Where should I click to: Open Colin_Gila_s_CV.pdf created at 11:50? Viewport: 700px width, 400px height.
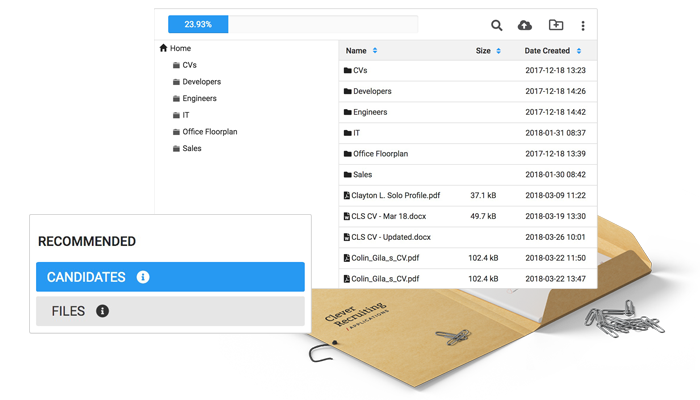[385, 258]
